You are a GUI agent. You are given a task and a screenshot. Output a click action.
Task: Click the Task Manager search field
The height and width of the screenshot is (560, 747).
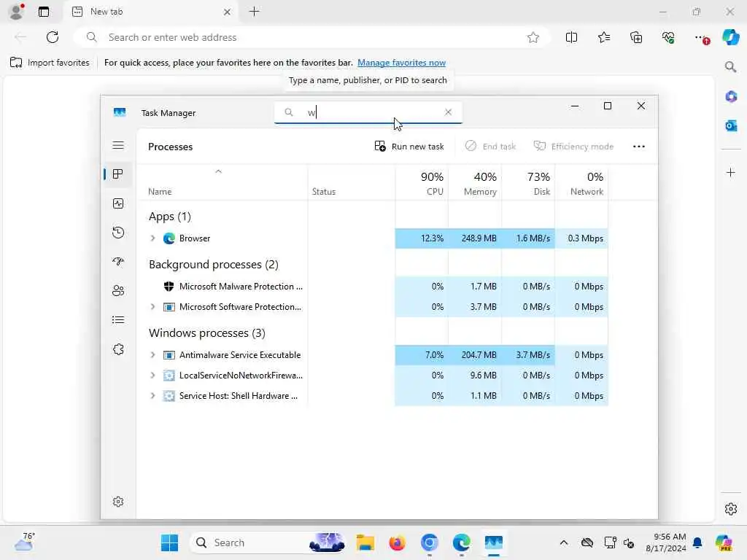pos(368,112)
